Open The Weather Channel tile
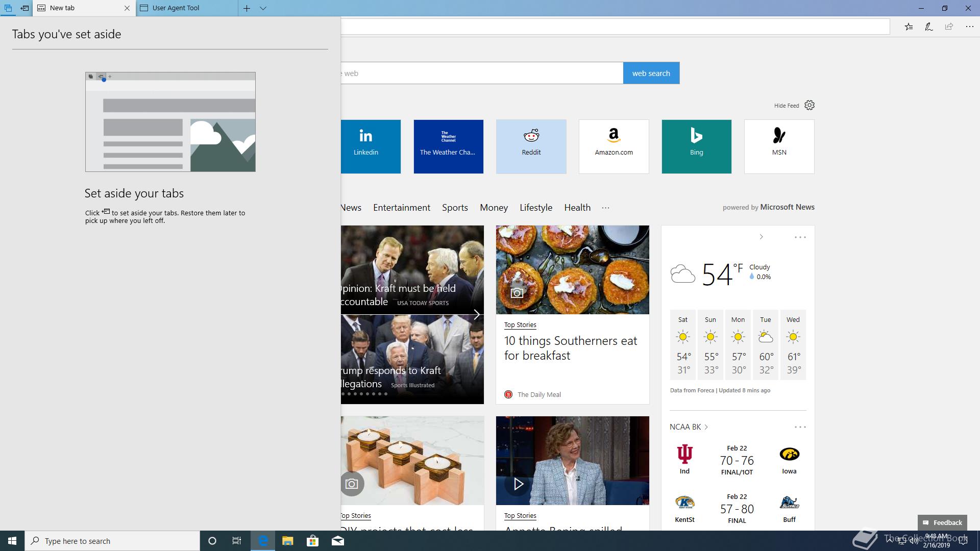980x551 pixels. click(x=448, y=146)
